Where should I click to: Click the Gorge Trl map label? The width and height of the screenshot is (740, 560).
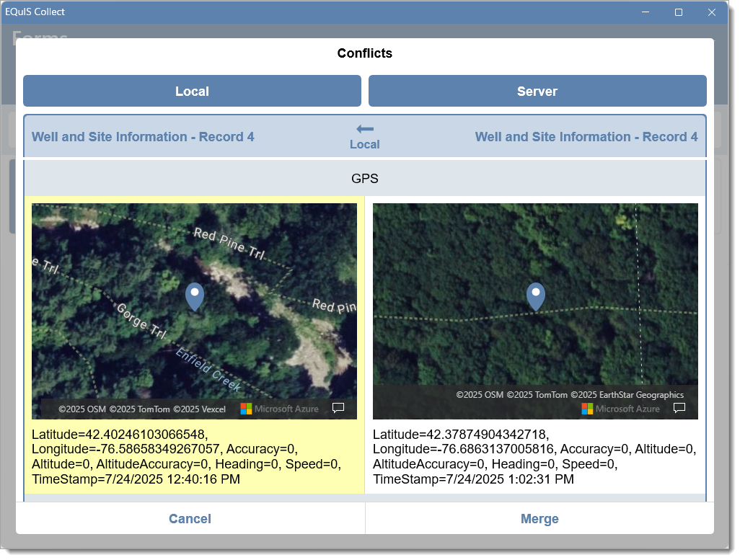[x=141, y=321]
